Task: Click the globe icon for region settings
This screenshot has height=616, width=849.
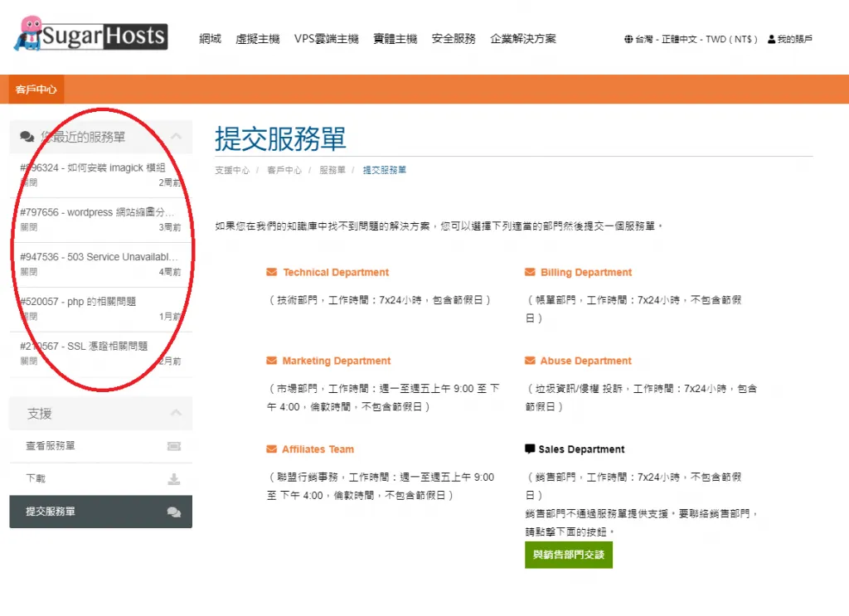Action: [x=628, y=39]
